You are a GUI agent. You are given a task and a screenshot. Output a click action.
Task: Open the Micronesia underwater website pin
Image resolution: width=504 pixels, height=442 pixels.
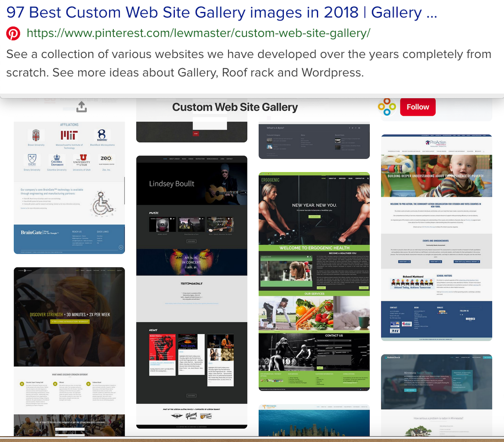pyautogui.click(x=314, y=420)
